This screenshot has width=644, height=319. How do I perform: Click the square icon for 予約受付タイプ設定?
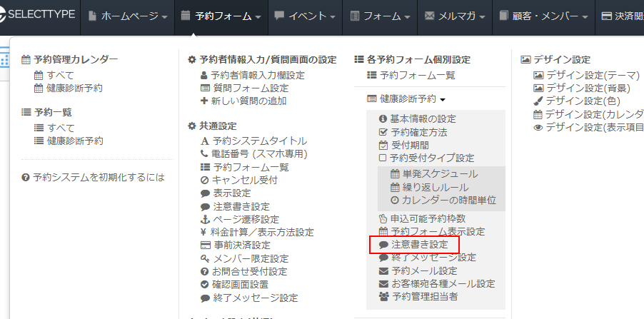pyautogui.click(x=383, y=158)
